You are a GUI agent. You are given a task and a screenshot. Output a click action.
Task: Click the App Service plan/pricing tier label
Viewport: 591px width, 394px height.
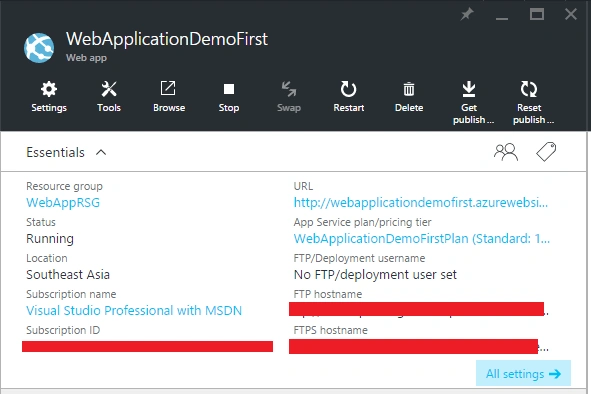point(363,222)
